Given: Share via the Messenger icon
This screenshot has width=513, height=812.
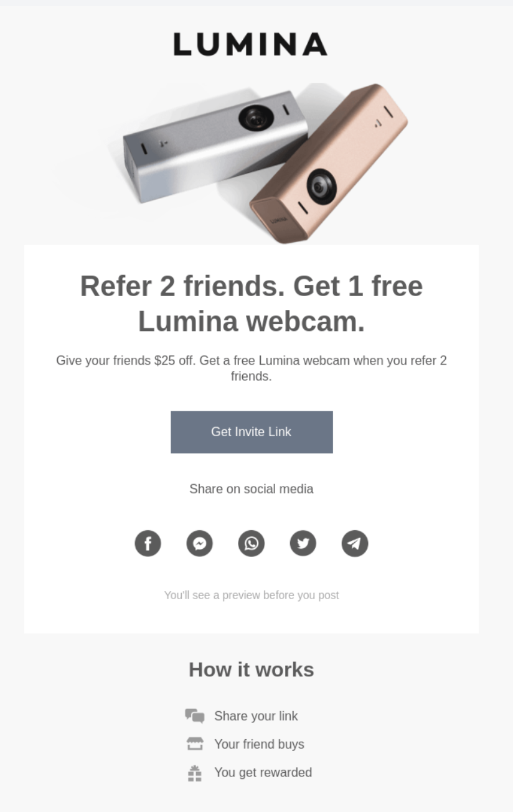Looking at the screenshot, I should point(200,543).
